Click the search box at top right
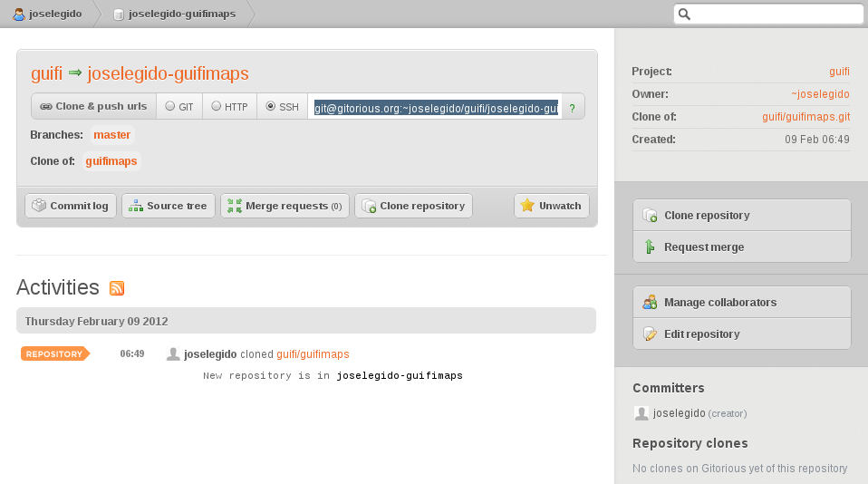Image resolution: width=868 pixels, height=484 pixels. pos(776,14)
